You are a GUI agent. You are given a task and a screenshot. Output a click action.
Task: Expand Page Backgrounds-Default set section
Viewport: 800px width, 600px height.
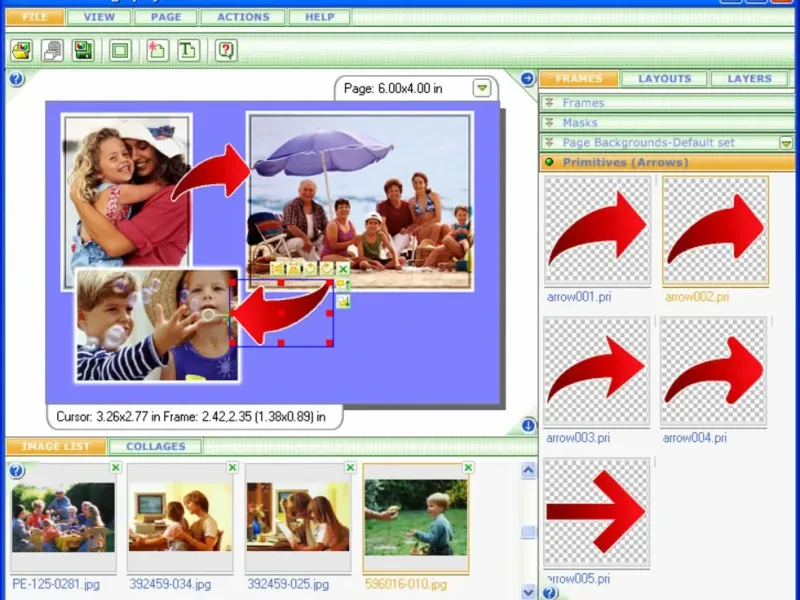(659, 142)
